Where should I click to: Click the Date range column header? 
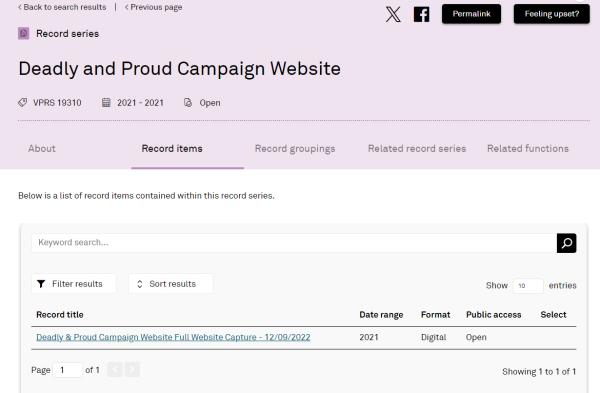[x=381, y=315]
